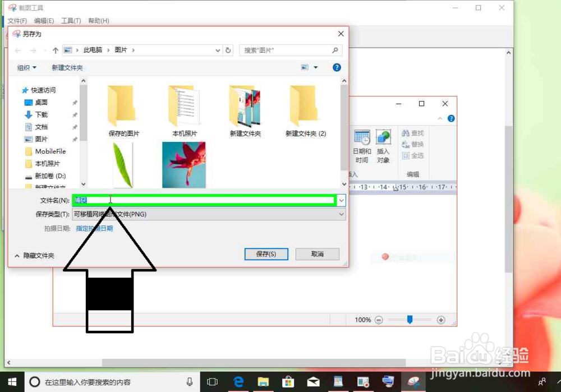Expand the 组织 menu in the dialog
This screenshot has height=392, width=561.
coord(26,67)
